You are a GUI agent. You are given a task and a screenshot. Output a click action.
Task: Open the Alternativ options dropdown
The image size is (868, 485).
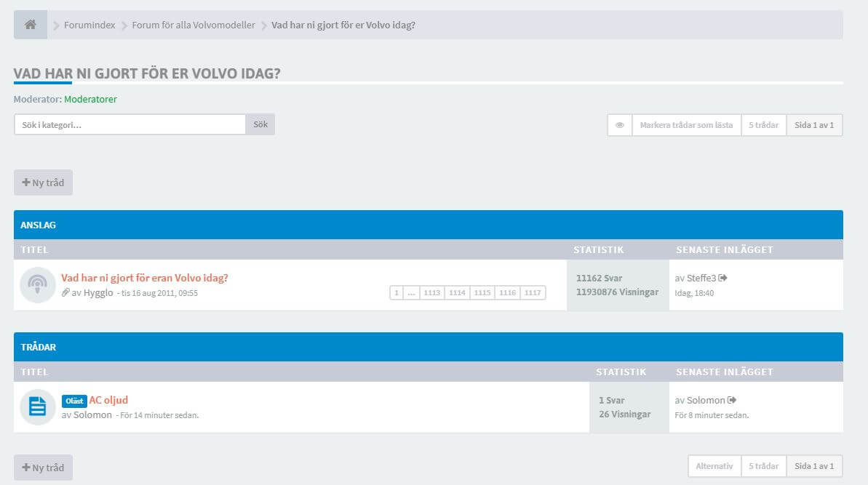click(714, 466)
